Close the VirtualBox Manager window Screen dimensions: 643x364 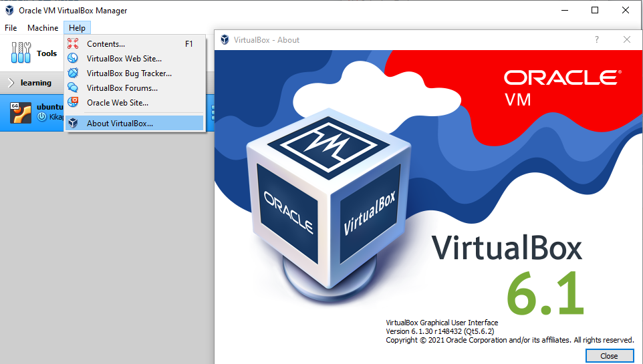click(x=626, y=10)
